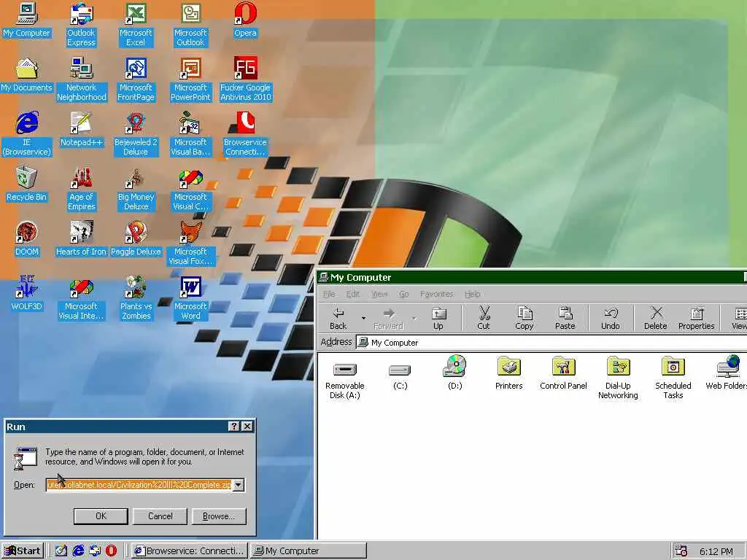Select the Big Money Deluxe icon

point(136,189)
